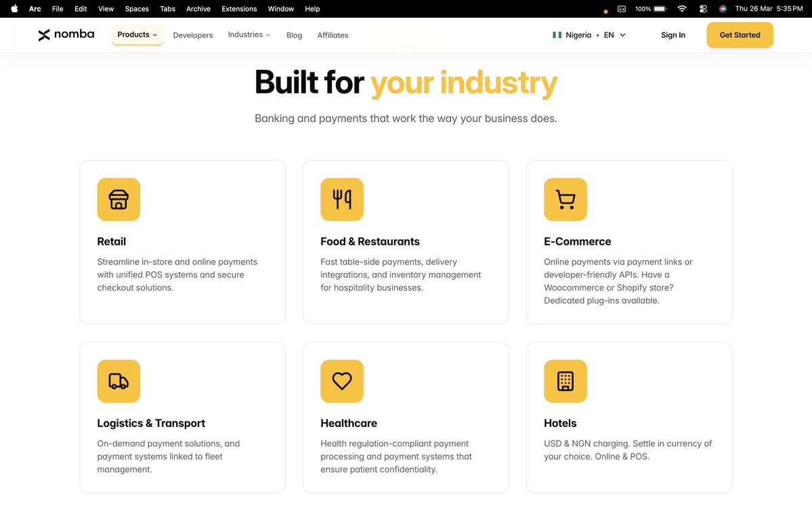Open the Affiliates link

pyautogui.click(x=333, y=35)
